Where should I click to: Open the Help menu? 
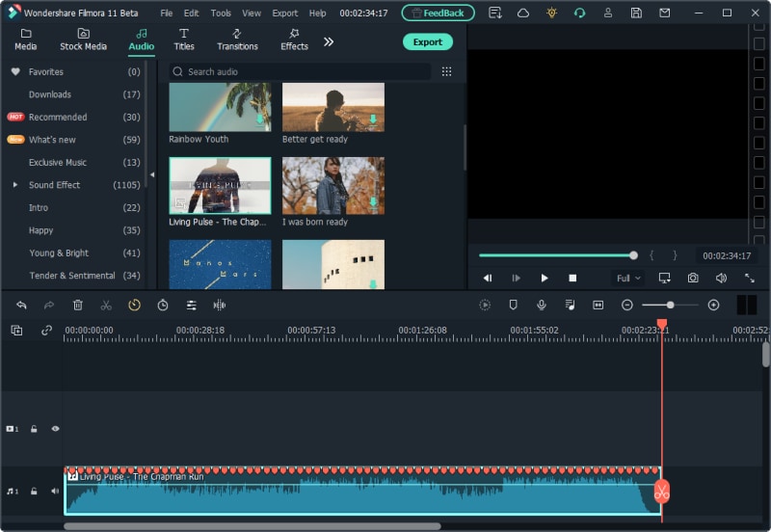(318, 13)
